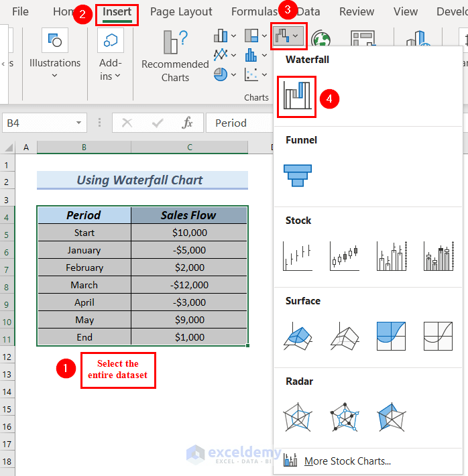Click the 3D Map icon
The height and width of the screenshot is (476, 468).
[x=418, y=38]
